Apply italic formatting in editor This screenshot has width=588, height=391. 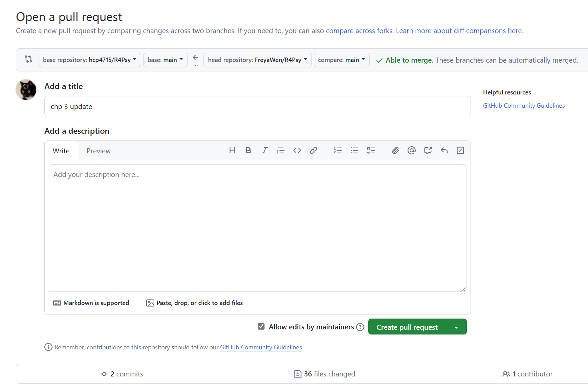tap(264, 151)
